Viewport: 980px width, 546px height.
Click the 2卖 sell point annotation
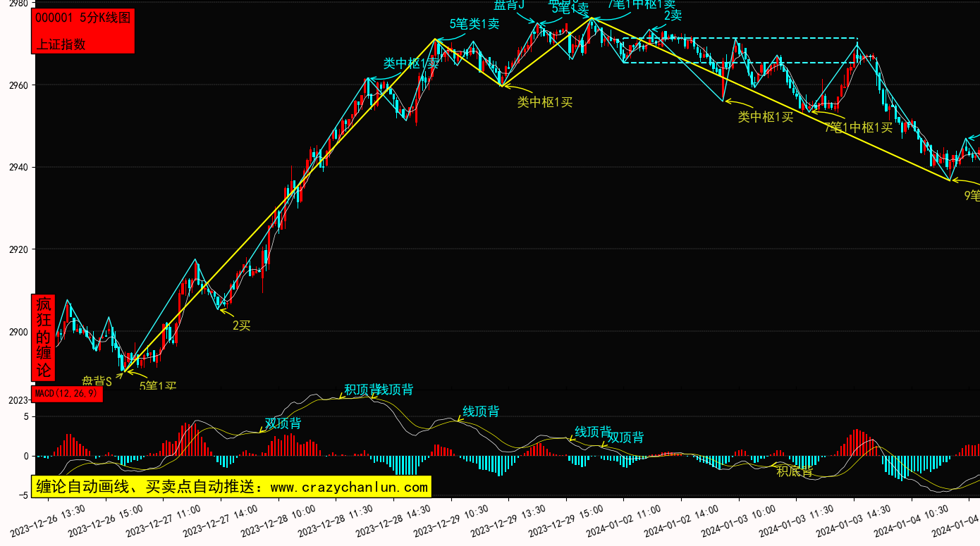pos(673,15)
